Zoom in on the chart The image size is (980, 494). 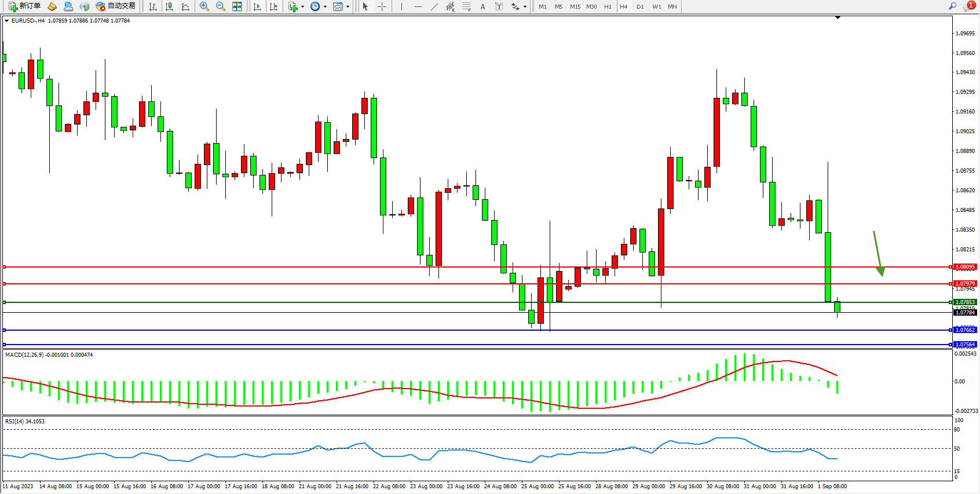tap(204, 6)
